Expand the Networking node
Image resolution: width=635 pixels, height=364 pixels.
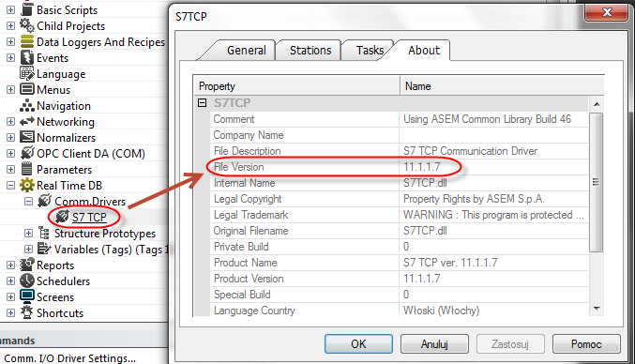pos(11,121)
